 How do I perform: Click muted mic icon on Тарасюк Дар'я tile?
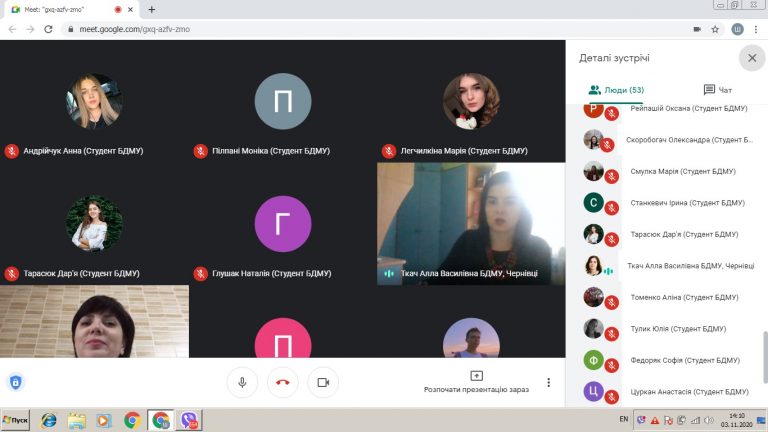coord(12,273)
